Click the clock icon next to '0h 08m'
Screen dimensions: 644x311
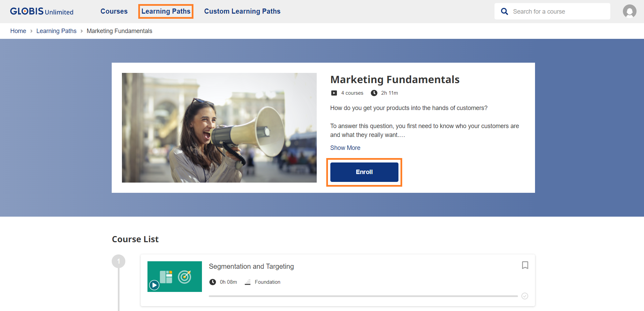pos(213,282)
